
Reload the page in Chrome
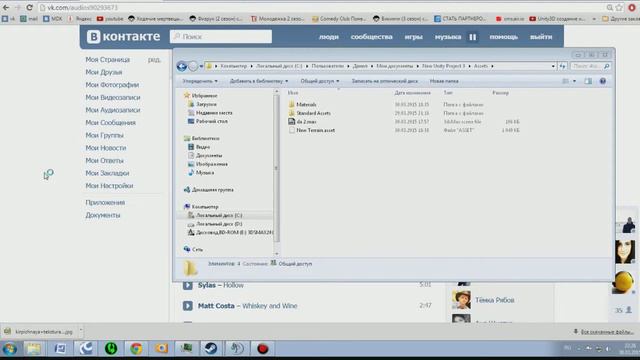tap(29, 7)
